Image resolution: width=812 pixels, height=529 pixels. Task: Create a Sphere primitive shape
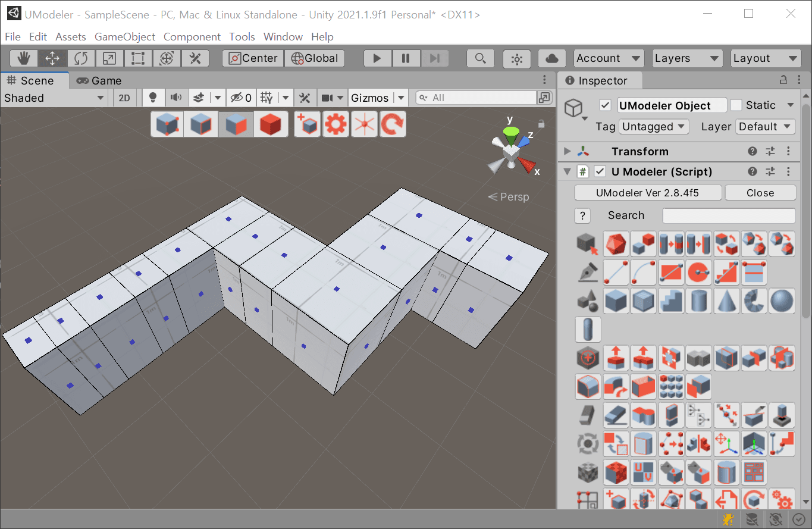[x=782, y=301]
